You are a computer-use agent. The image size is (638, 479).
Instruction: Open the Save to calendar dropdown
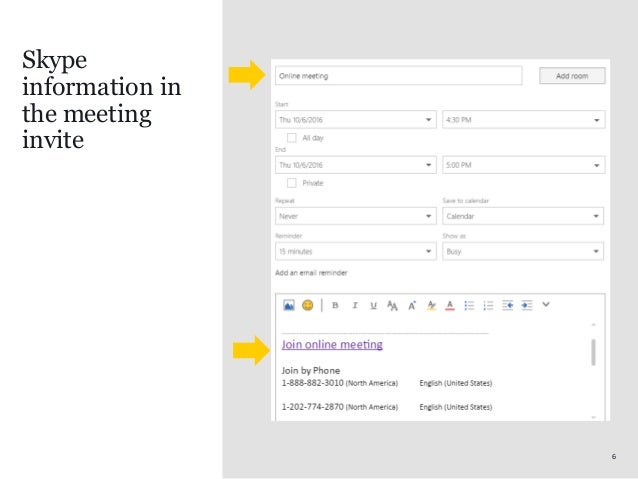(523, 216)
